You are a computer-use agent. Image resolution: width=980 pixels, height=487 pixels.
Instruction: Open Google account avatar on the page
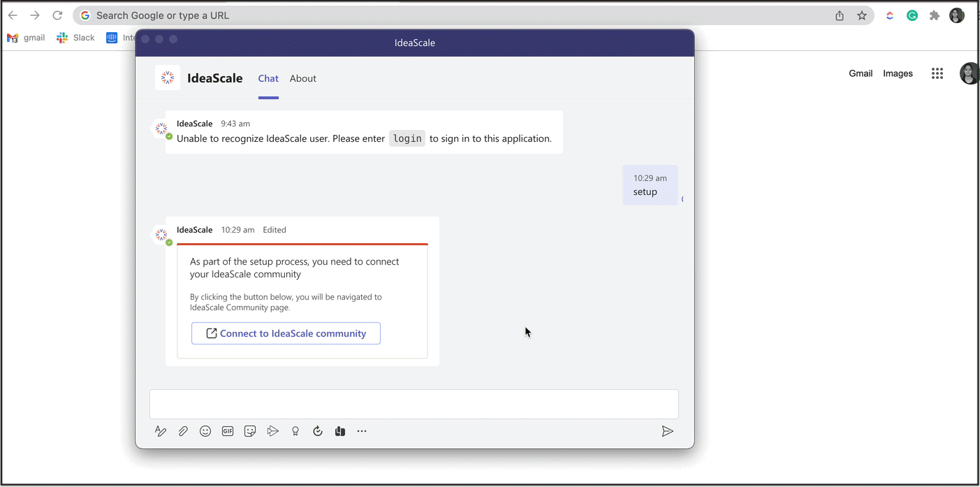click(x=970, y=73)
